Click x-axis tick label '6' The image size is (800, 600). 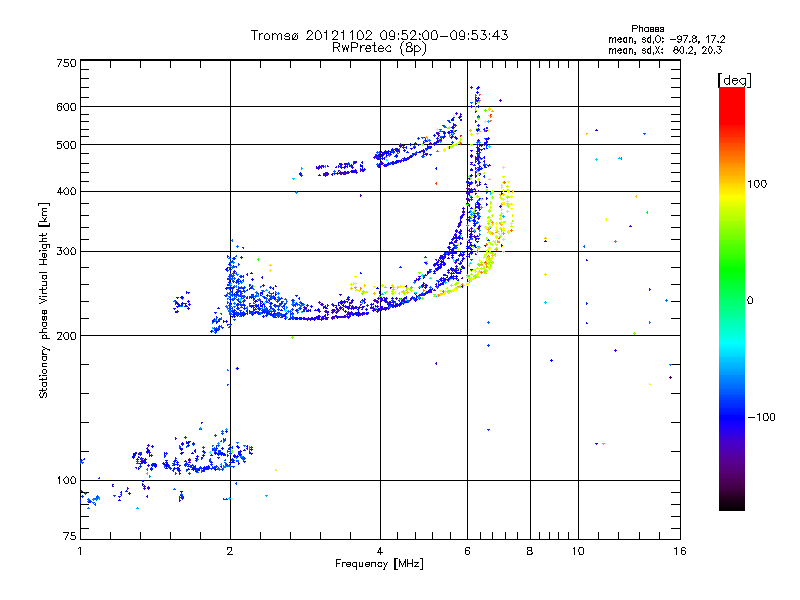467,551
